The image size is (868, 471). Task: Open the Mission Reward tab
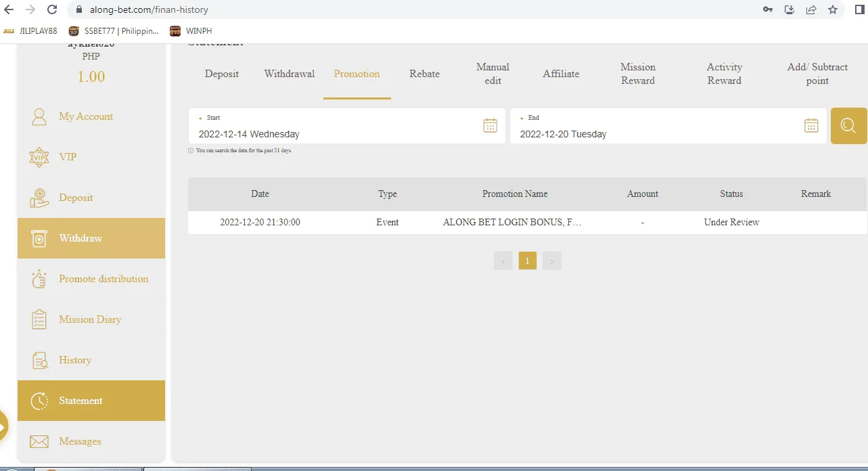[x=638, y=74]
